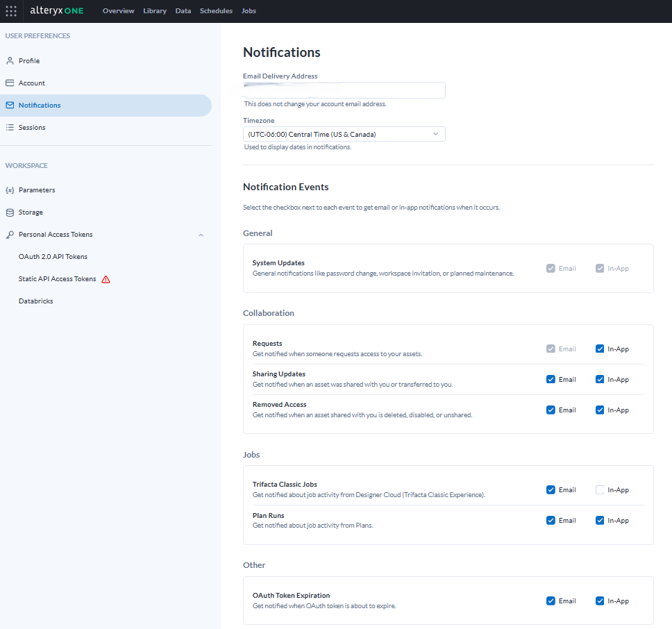
Task: Click the red warning triangle icon
Action: coord(106,279)
